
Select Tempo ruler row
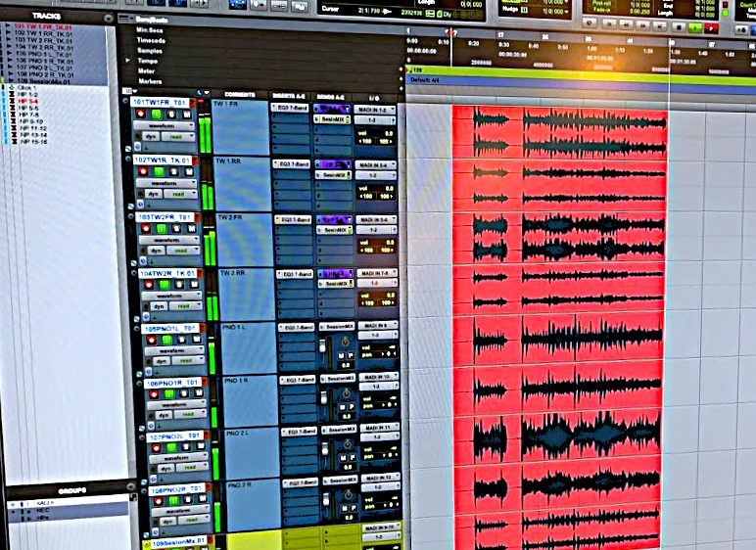[x=149, y=61]
